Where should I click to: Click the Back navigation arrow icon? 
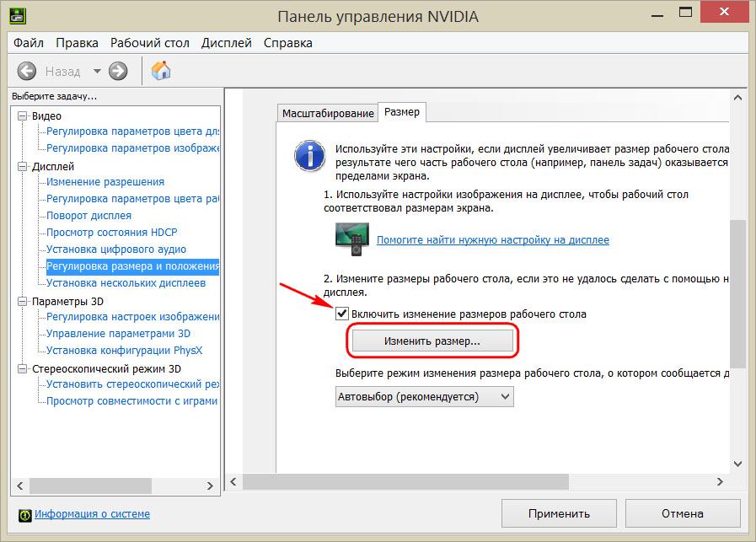(26, 71)
